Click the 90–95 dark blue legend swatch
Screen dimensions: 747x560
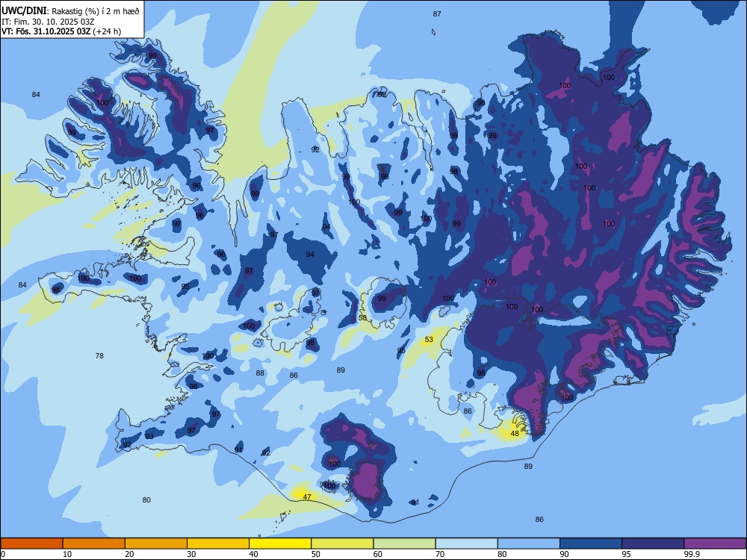pos(591,544)
